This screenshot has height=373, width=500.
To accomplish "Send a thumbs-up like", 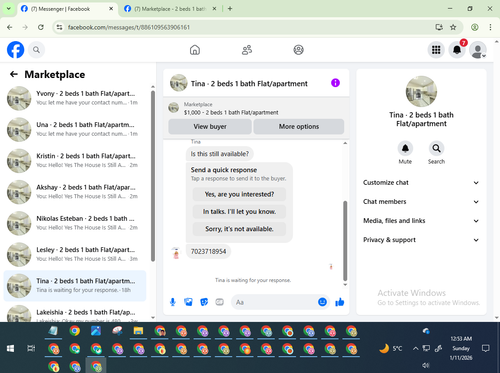I will [x=340, y=302].
